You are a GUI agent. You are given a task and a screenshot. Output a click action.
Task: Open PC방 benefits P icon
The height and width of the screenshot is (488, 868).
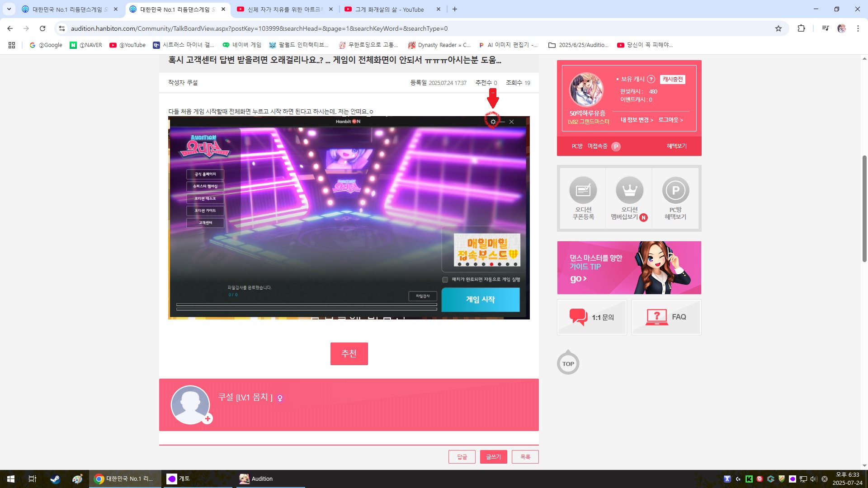[675, 191]
